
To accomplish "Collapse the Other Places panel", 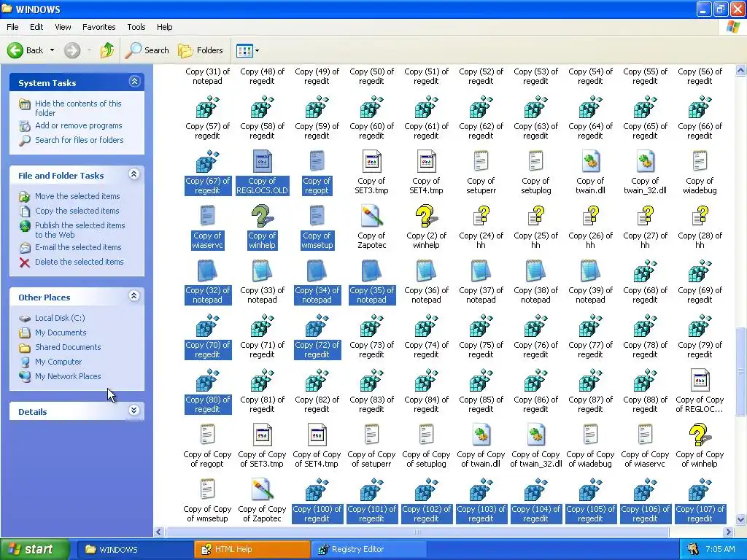I will pos(134,296).
